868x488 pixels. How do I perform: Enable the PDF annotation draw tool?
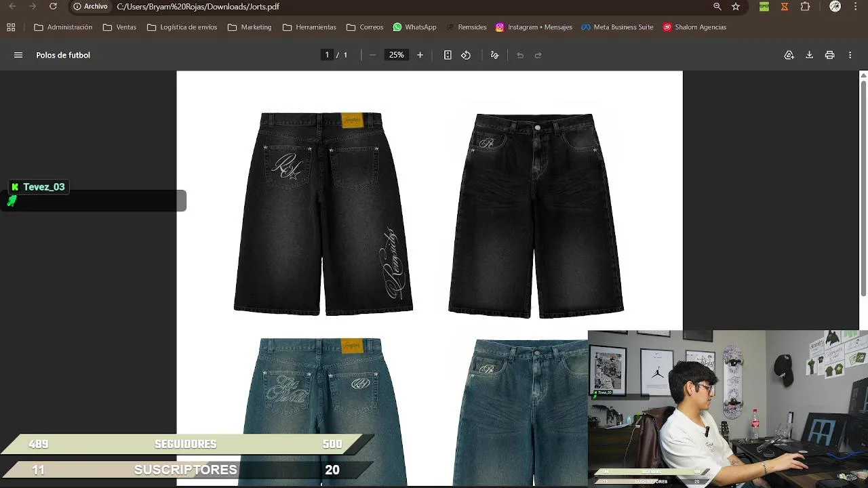[x=494, y=55]
